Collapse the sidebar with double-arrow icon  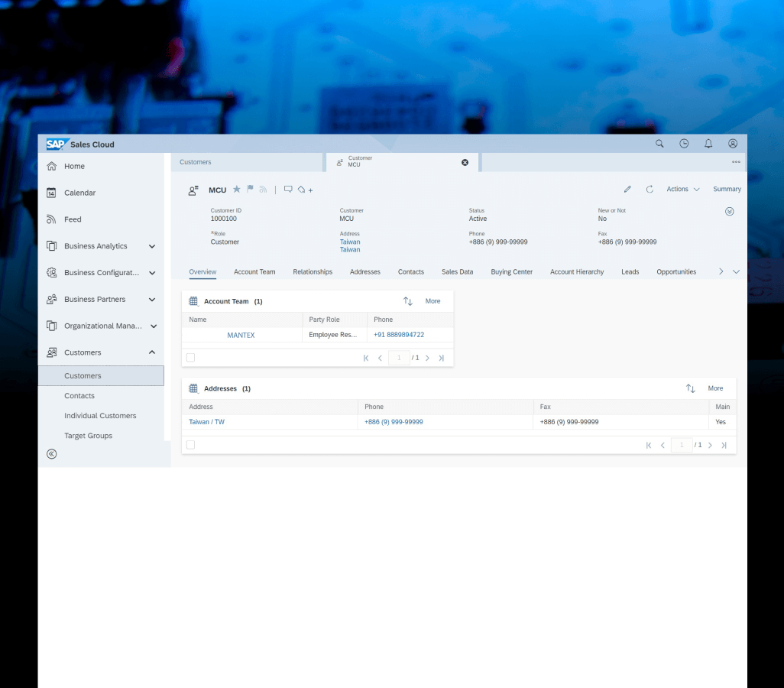[51, 454]
